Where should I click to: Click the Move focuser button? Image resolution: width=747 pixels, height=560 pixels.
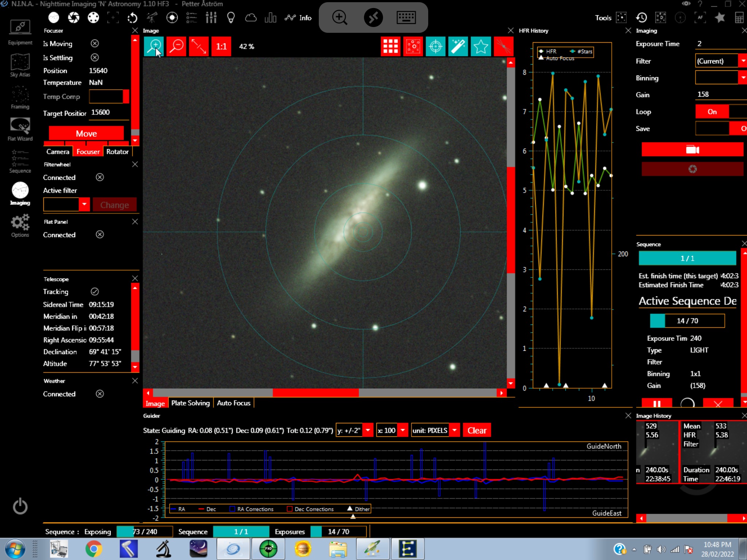pyautogui.click(x=86, y=133)
